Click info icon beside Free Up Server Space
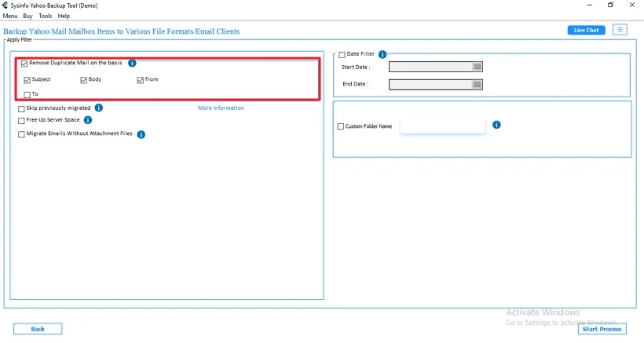644x343 pixels. [x=88, y=120]
